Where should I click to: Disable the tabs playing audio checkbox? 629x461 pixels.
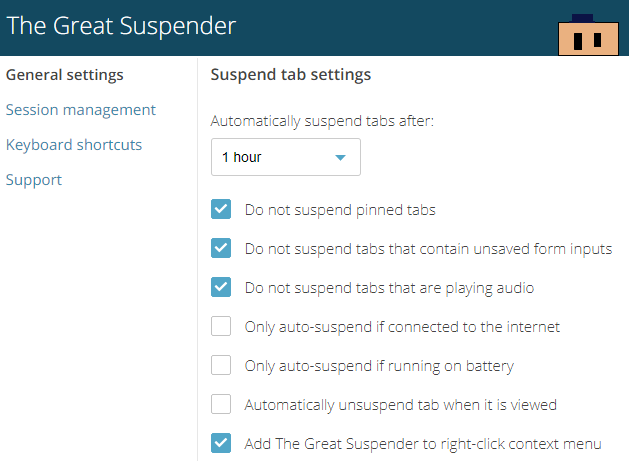(221, 288)
